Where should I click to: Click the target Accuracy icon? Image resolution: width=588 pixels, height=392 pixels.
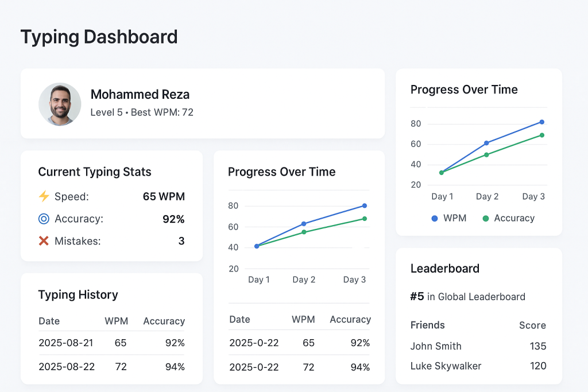[x=44, y=219]
